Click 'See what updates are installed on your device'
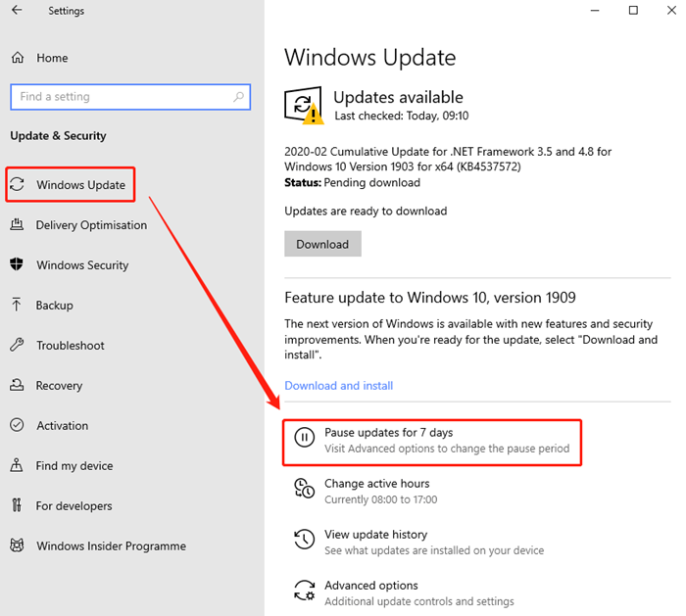This screenshot has height=616, width=686. pyautogui.click(x=434, y=550)
